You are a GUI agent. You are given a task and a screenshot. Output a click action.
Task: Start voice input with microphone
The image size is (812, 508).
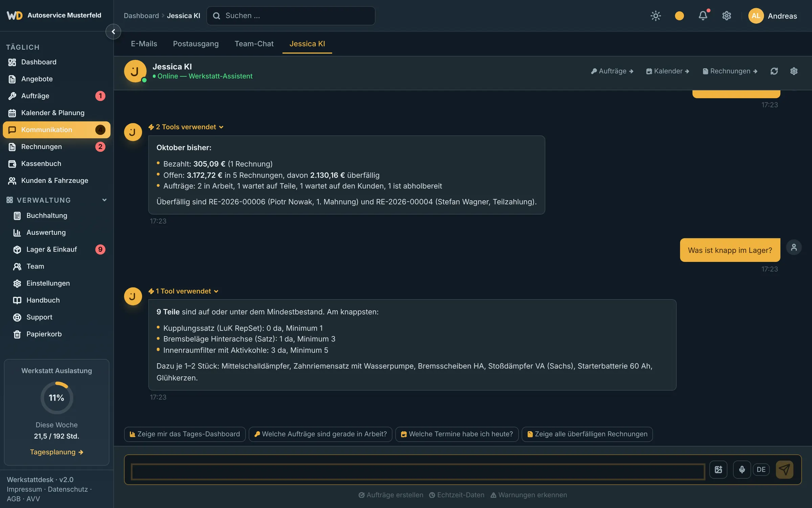pos(742,469)
